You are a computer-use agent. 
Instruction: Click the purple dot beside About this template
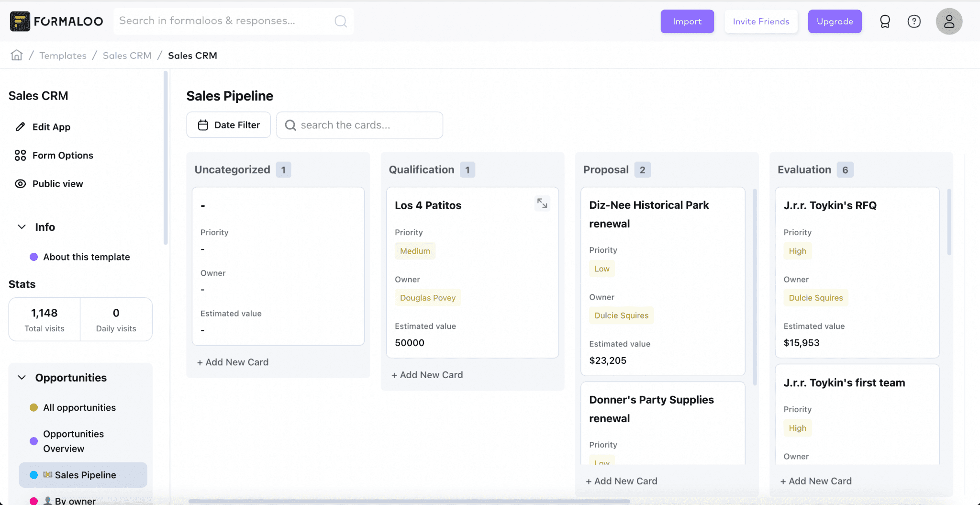[x=33, y=257]
